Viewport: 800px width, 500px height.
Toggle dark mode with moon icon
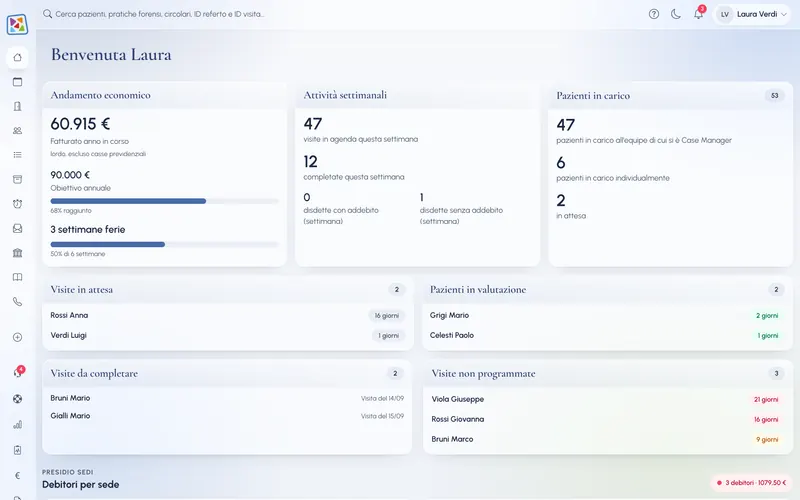click(x=676, y=14)
